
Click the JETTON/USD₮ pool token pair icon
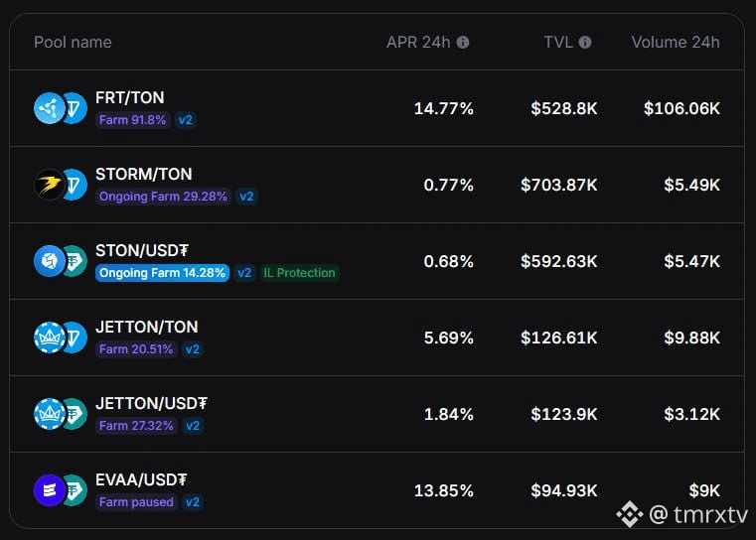[61, 414]
